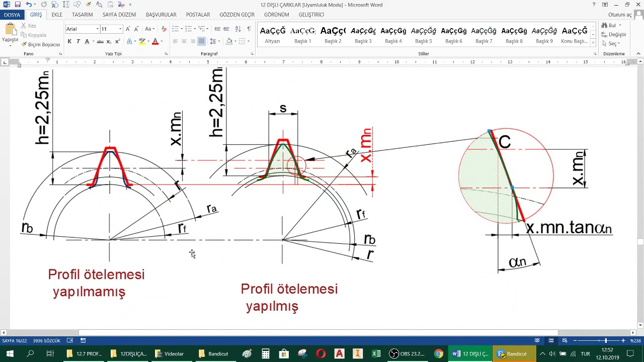Open the numbered list dropdown arrow
This screenshot has width=644, height=362.
tap(195, 29)
